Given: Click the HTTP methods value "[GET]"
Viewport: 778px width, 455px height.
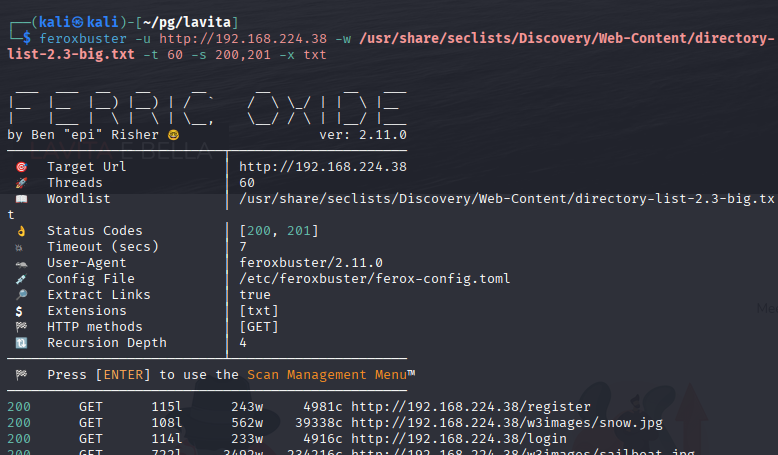Looking at the screenshot, I should click(259, 327).
